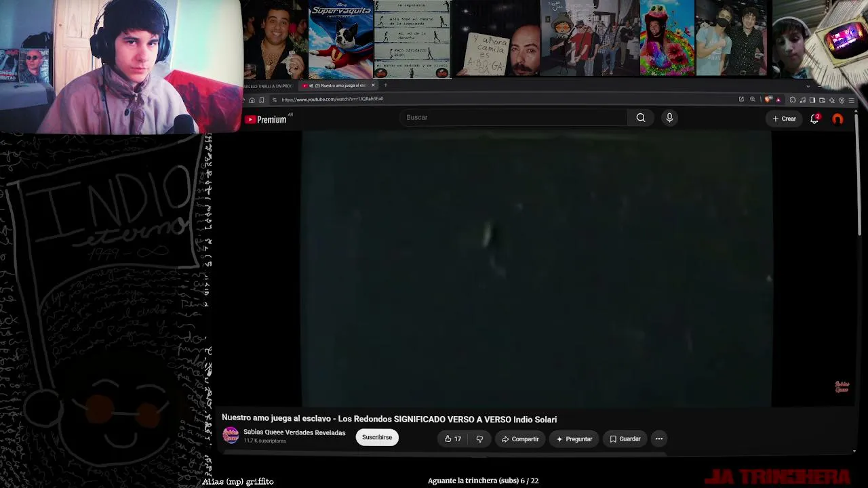Open the YouTube account avatar menu
Screen dimensions: 868x488
click(838, 119)
